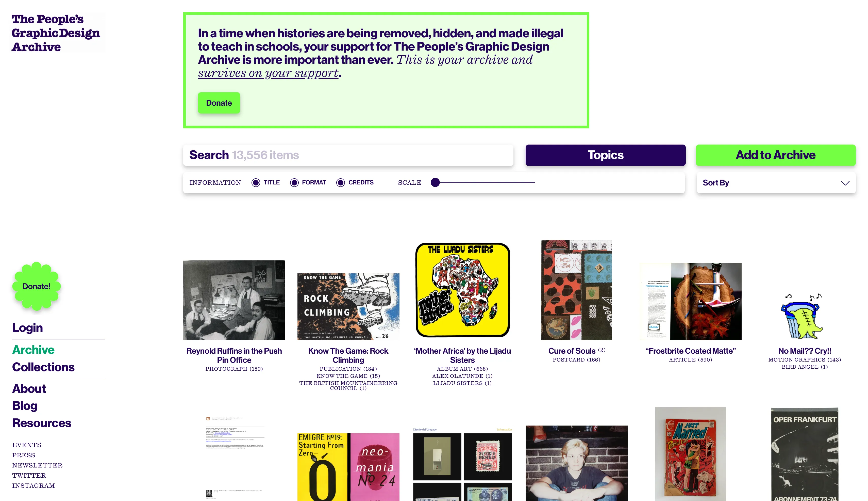Screen dimensions: 868x501
Task: Open the About page in sidebar
Action: click(x=29, y=388)
